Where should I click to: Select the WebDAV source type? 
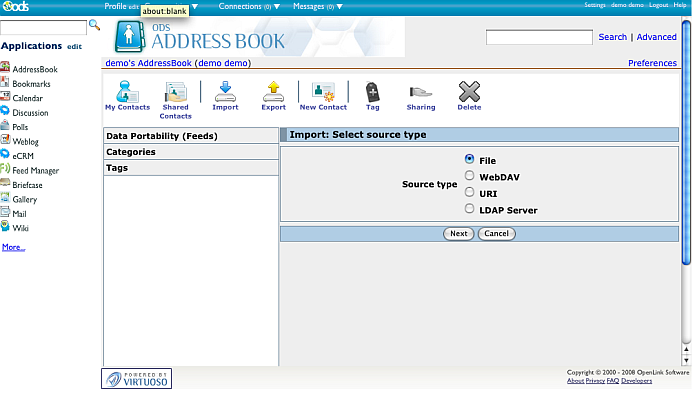[469, 176]
